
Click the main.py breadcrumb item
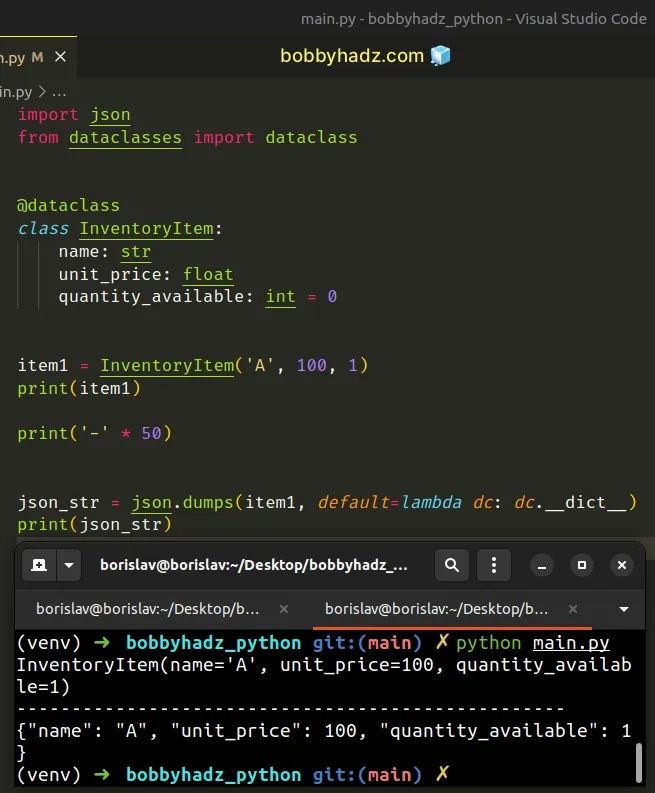16,93
